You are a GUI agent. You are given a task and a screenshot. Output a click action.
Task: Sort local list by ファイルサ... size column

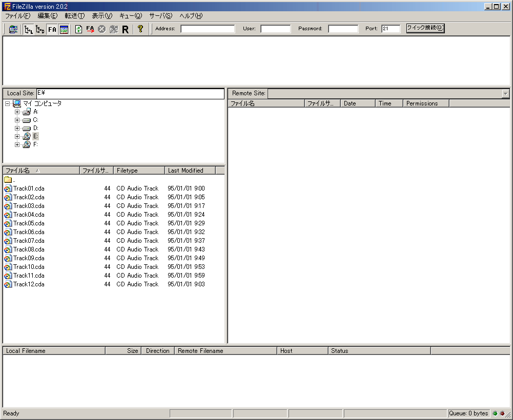96,171
